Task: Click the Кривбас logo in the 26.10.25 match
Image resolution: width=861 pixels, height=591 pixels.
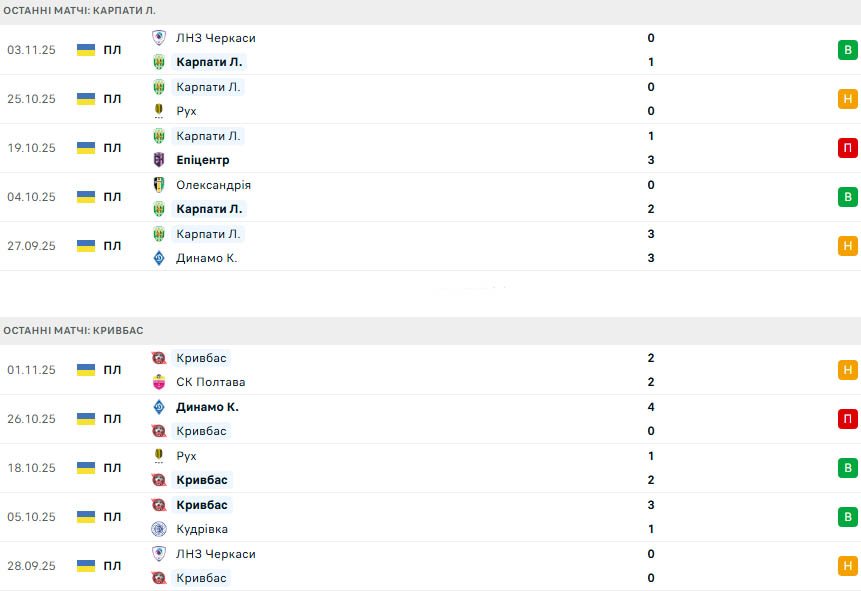Action: (159, 431)
